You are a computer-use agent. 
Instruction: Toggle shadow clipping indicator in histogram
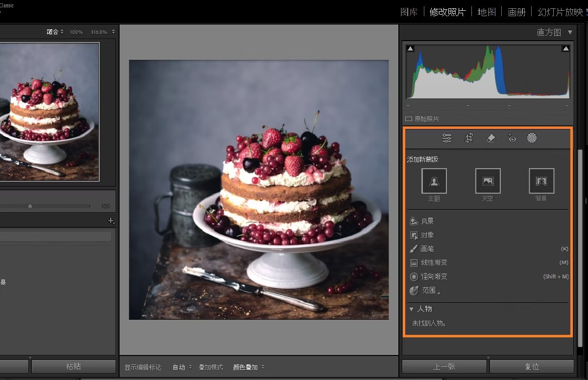[411, 49]
